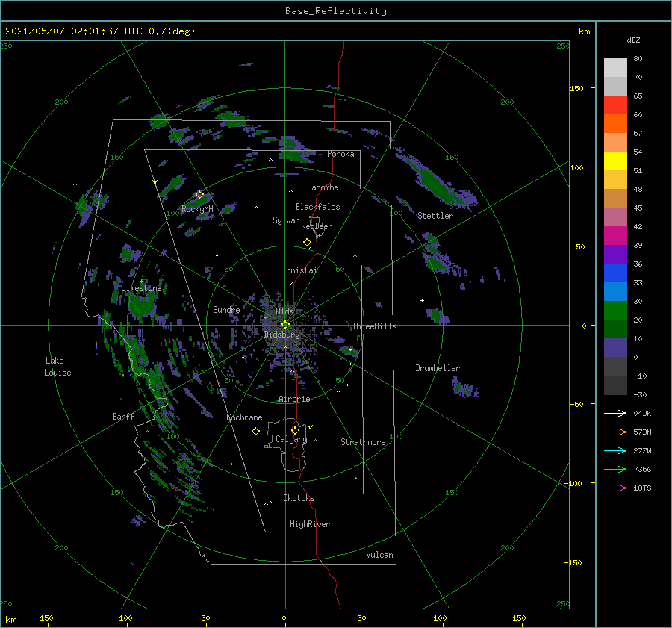This screenshot has height=628, width=672.
Task: Click the yellow diamond marker at radar center
Action: point(285,325)
